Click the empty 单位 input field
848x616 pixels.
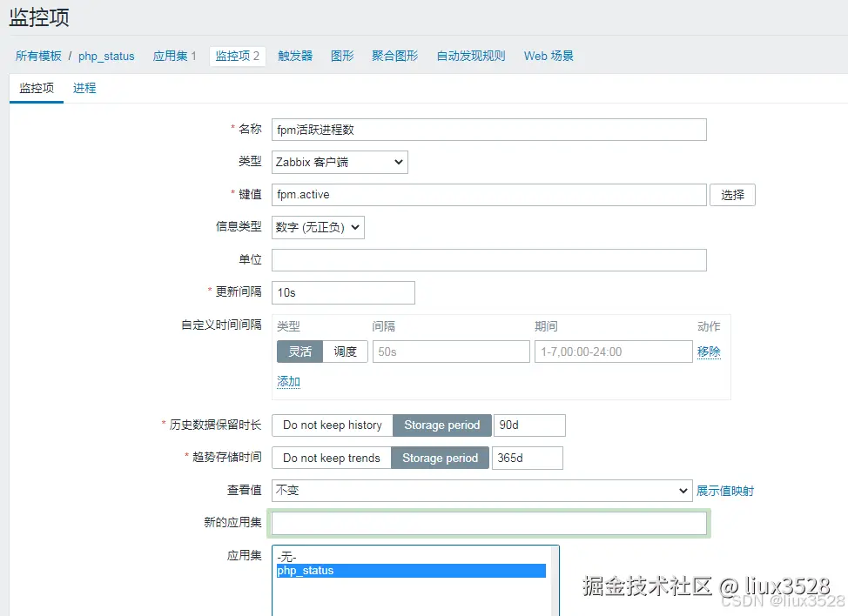[489, 260]
